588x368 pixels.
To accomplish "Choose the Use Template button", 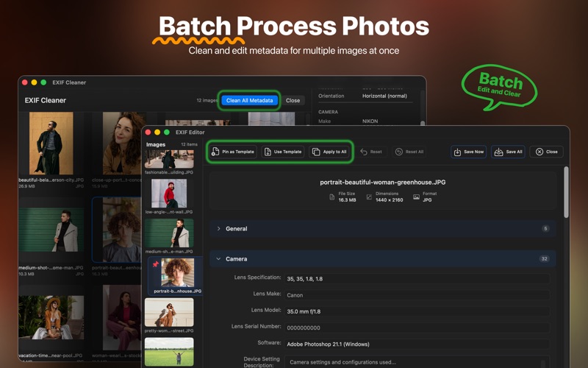I will [283, 152].
